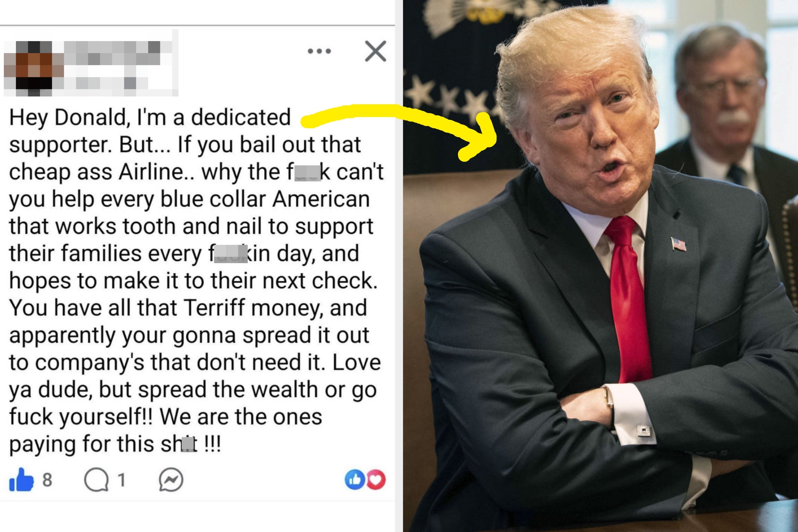Select the misspelled word "Terriff" in the post
Image resolution: width=798 pixels, height=532 pixels.
(214, 308)
